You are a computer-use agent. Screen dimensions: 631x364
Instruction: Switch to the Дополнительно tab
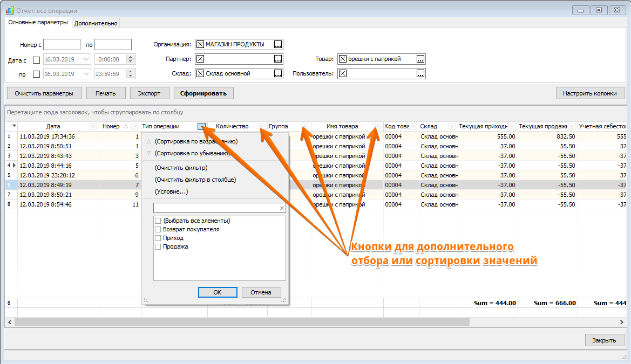coord(96,23)
